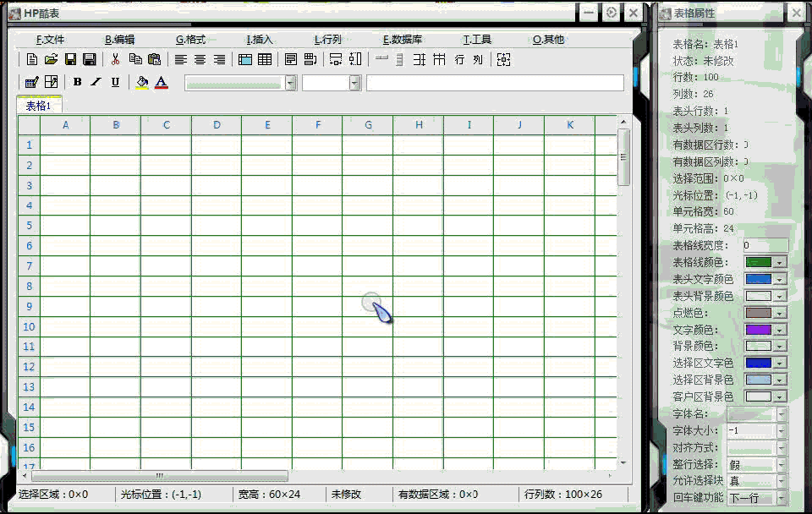The image size is (812, 514).
Task: Open the 数据库 menu
Action: [x=402, y=40]
